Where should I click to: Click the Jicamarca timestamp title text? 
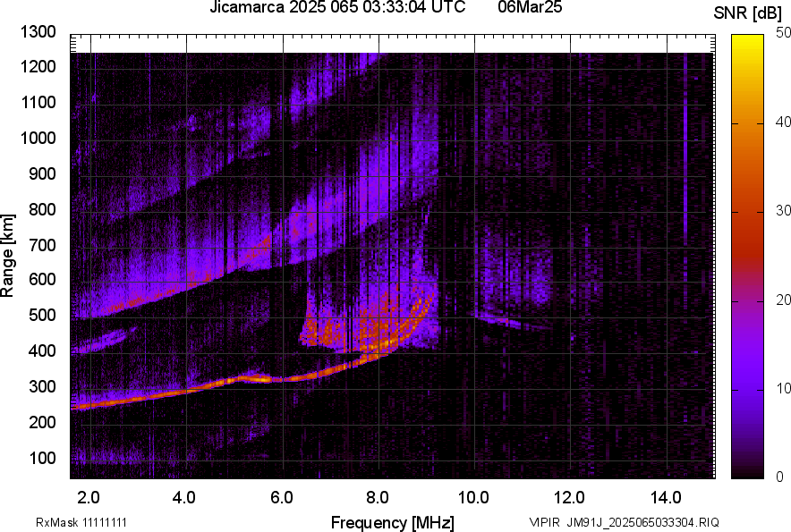point(337,8)
